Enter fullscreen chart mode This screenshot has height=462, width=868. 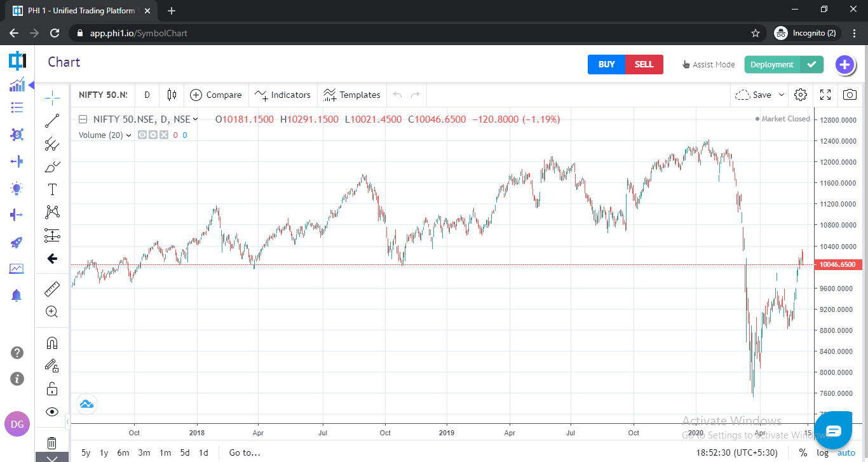pyautogui.click(x=825, y=95)
